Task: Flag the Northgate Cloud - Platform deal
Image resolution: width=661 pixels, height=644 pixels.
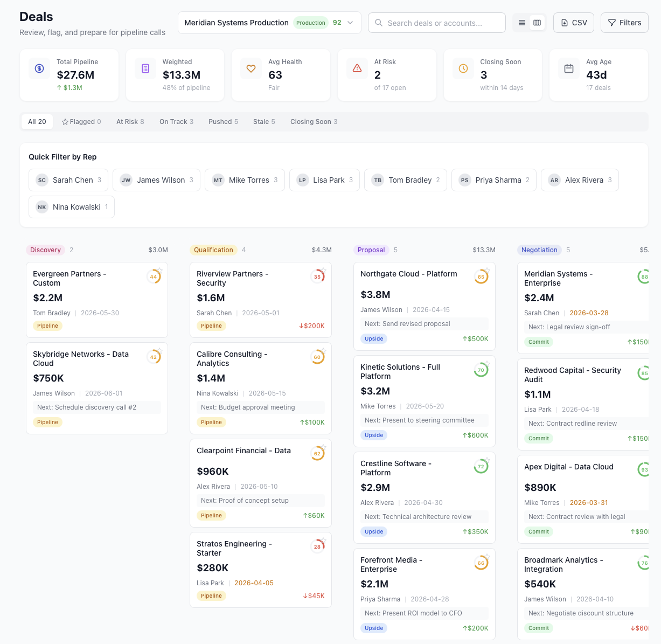Action: [488, 272]
